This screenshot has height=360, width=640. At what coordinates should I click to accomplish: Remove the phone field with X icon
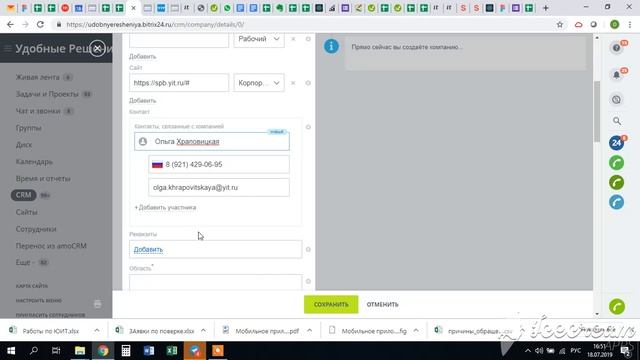[x=293, y=39]
